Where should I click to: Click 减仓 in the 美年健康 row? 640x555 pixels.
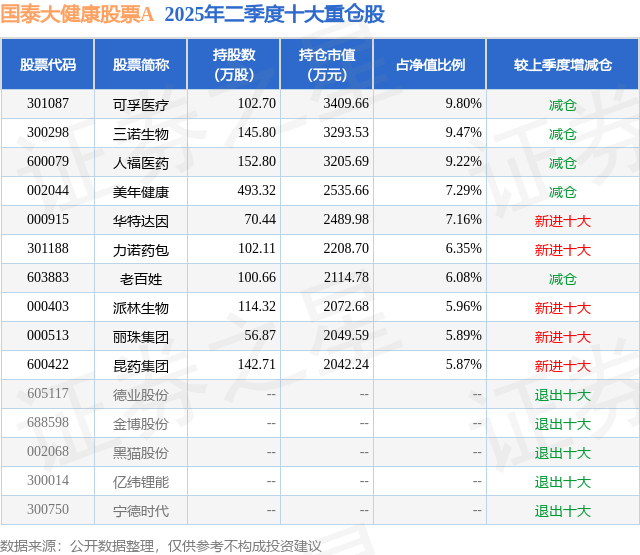tap(563, 192)
